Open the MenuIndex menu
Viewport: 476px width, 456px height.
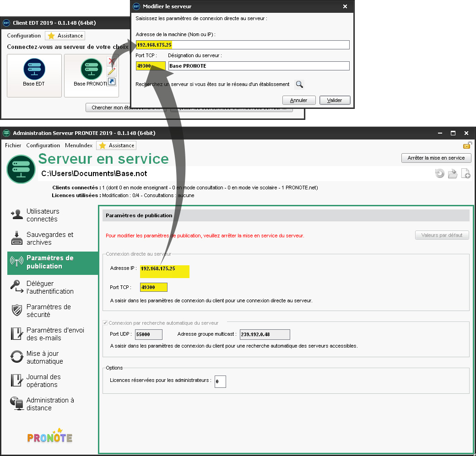click(79, 145)
